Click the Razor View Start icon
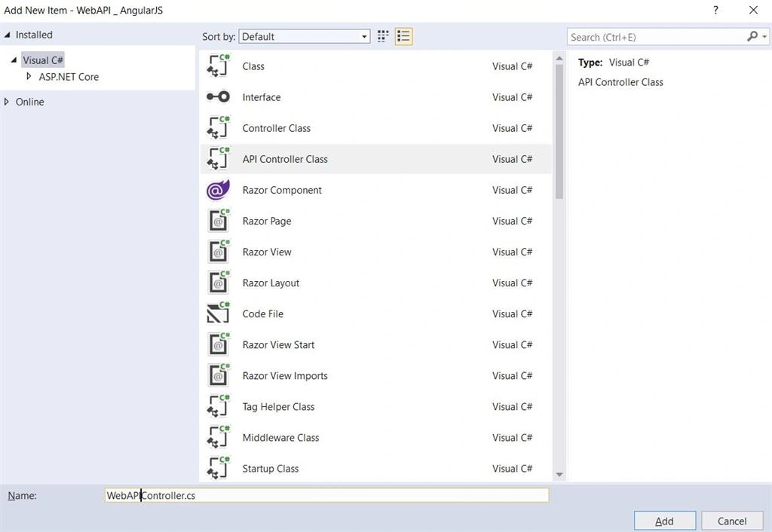Image resolution: width=772 pixels, height=532 pixels. click(218, 344)
